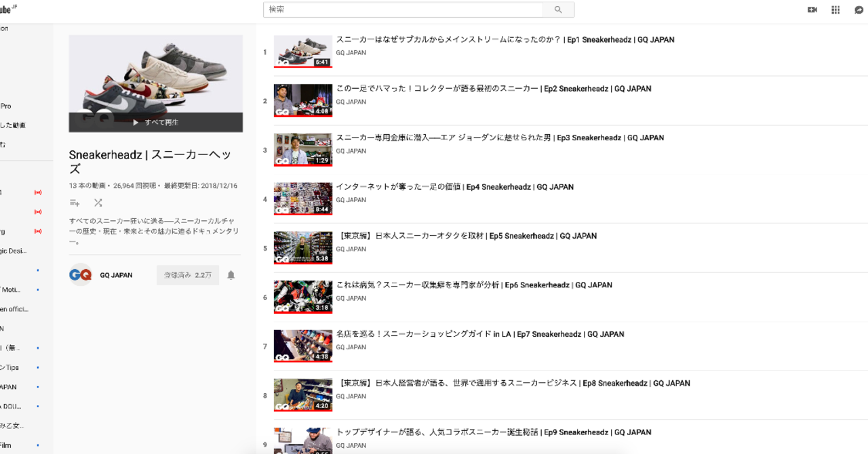868x454 pixels.
Task: Click the Ep7 thumbnail with 4:38 duration
Action: click(303, 346)
